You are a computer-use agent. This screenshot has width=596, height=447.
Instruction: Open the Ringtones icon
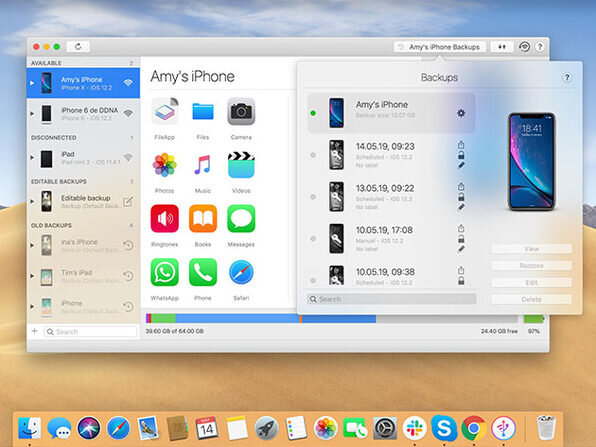click(165, 219)
